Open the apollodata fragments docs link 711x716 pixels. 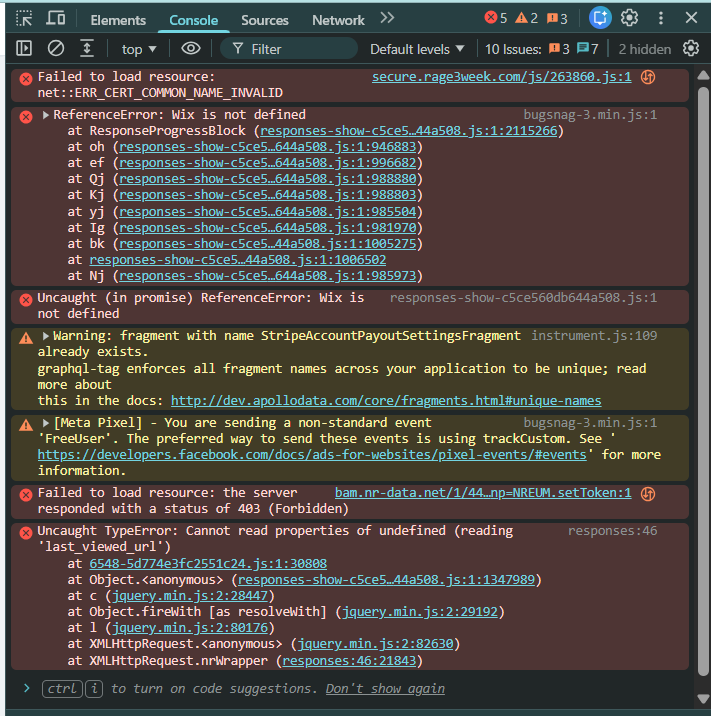click(386, 401)
